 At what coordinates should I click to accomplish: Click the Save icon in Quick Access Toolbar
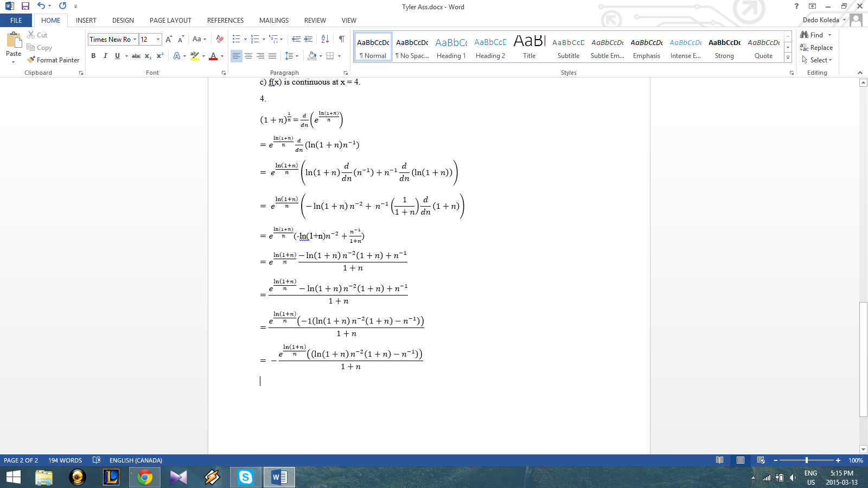[25, 6]
